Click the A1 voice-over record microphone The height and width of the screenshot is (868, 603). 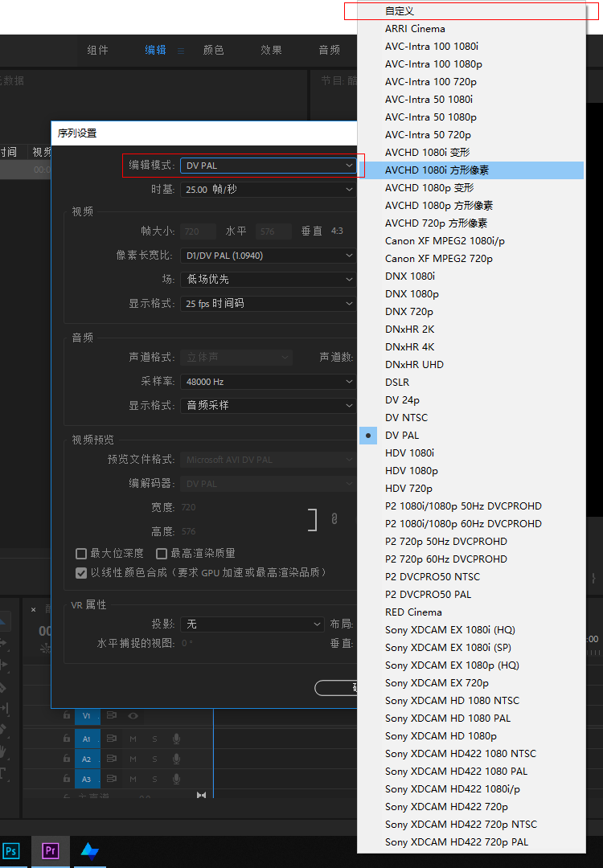176,739
